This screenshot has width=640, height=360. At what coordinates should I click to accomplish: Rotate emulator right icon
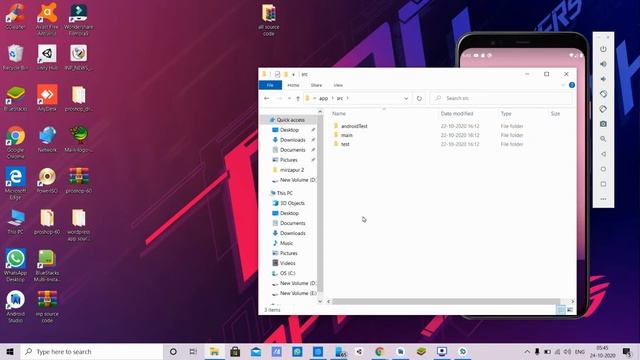[x=603, y=109]
